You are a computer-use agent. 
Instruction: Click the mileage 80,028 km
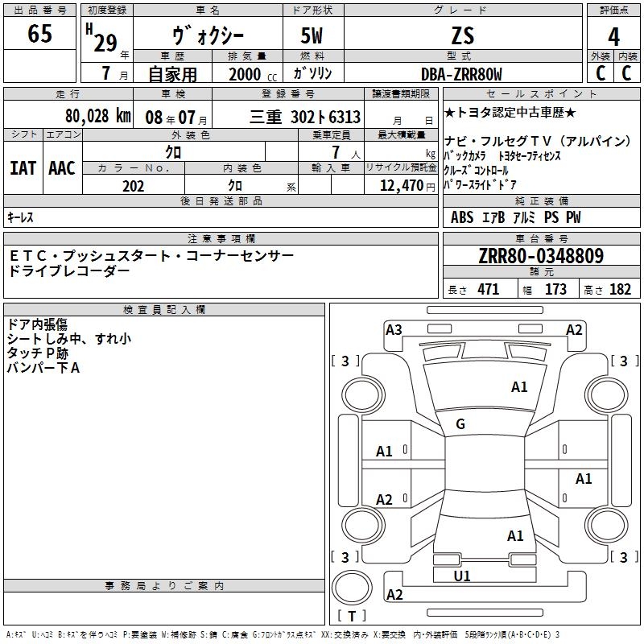click(98, 115)
